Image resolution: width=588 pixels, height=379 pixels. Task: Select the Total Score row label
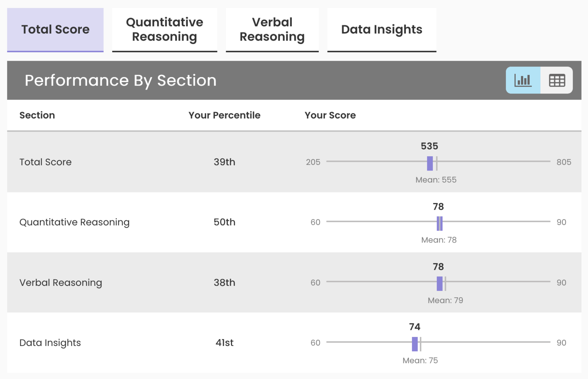coord(45,162)
